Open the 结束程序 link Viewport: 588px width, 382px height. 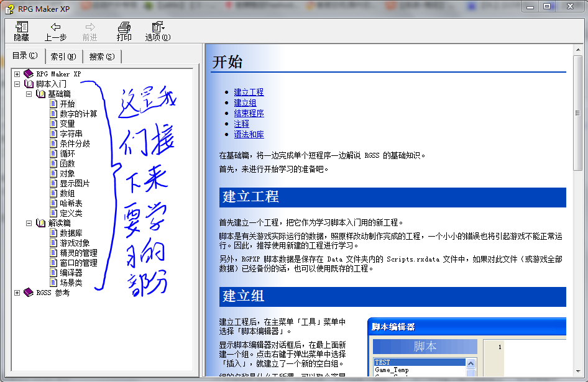(x=249, y=113)
